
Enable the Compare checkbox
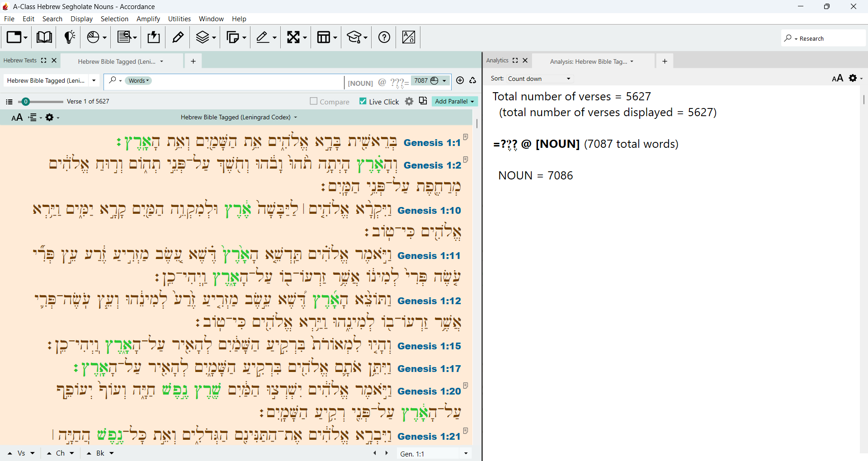click(x=314, y=101)
